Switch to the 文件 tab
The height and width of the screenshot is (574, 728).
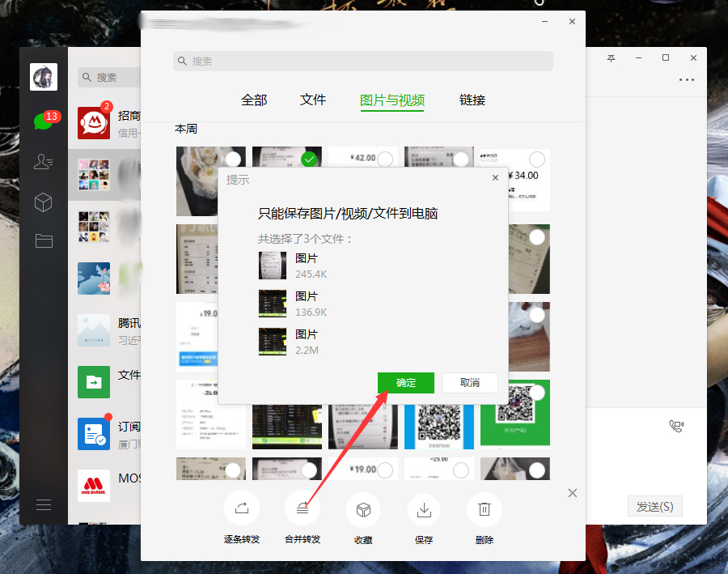coord(313,100)
